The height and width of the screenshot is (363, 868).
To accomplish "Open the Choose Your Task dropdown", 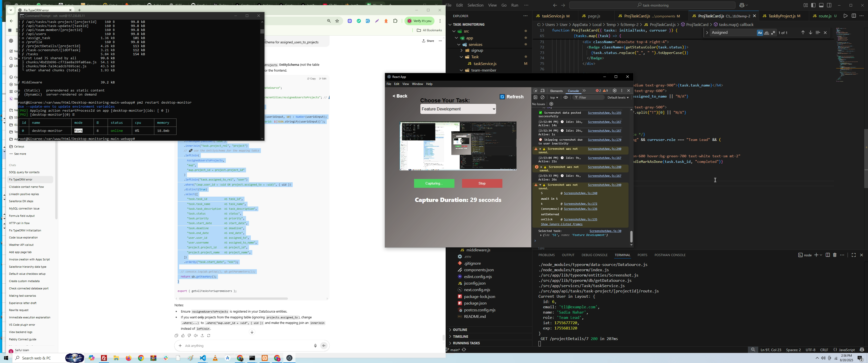I will tap(458, 109).
